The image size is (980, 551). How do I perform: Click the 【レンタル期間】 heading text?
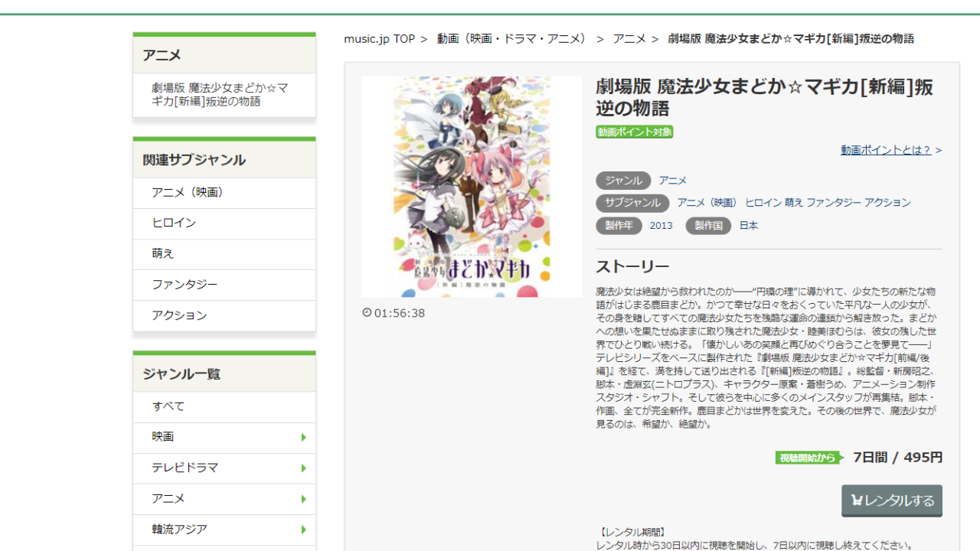pyautogui.click(x=632, y=532)
